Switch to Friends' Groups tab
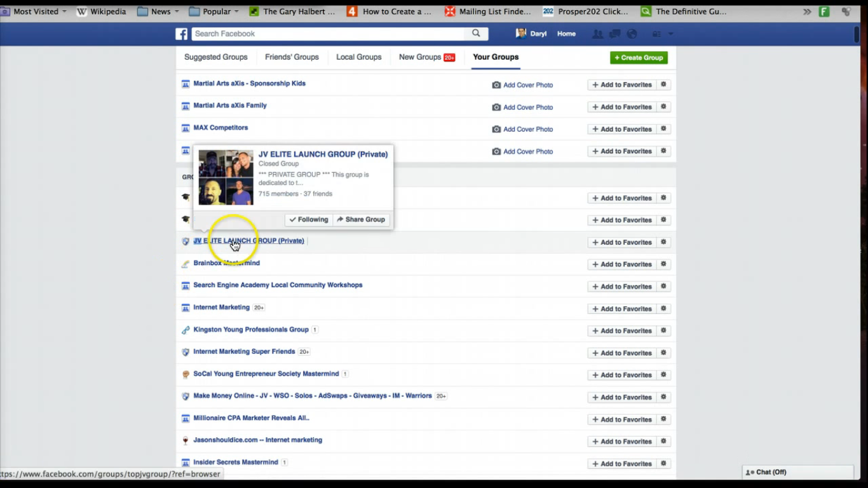The height and width of the screenshot is (488, 868). (292, 57)
